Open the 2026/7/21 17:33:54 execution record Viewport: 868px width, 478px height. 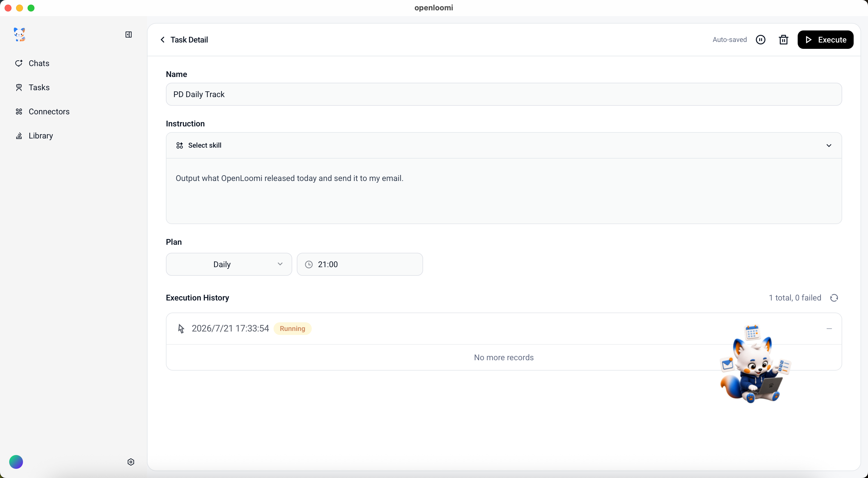(x=504, y=329)
